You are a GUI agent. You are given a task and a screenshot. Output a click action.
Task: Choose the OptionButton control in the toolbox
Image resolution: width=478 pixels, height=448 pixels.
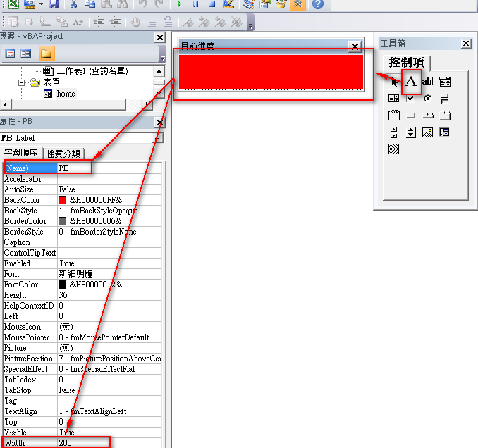click(x=428, y=99)
